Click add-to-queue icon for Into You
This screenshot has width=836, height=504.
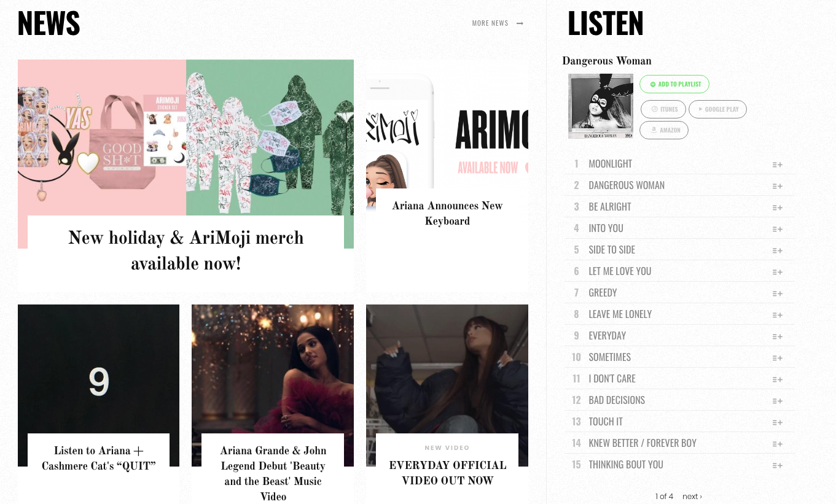click(x=777, y=229)
